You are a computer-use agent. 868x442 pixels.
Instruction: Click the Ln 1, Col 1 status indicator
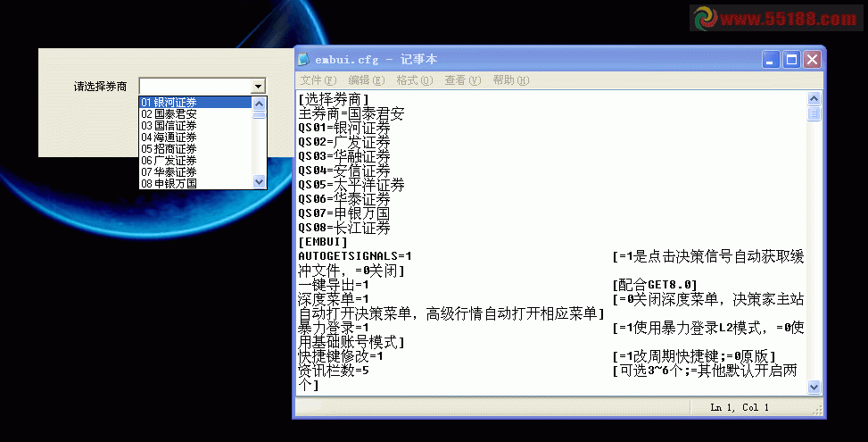coord(740,407)
